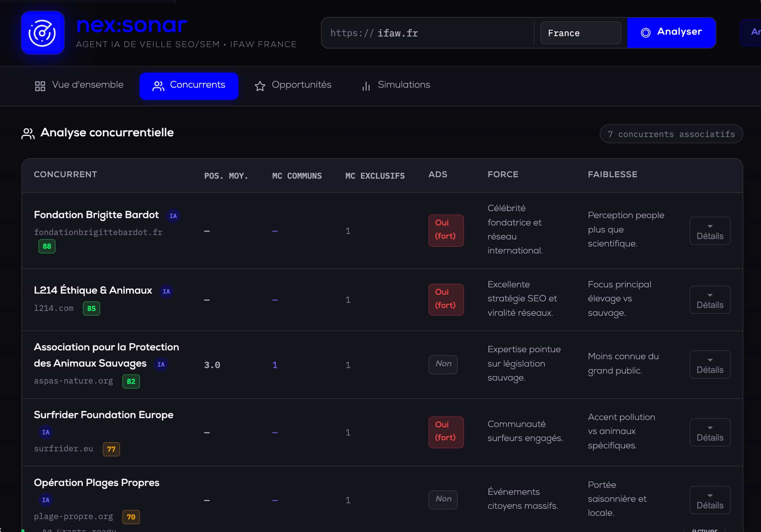This screenshot has width=761, height=532.
Task: Click the Événements citoyens massifs text
Action: 523,499
